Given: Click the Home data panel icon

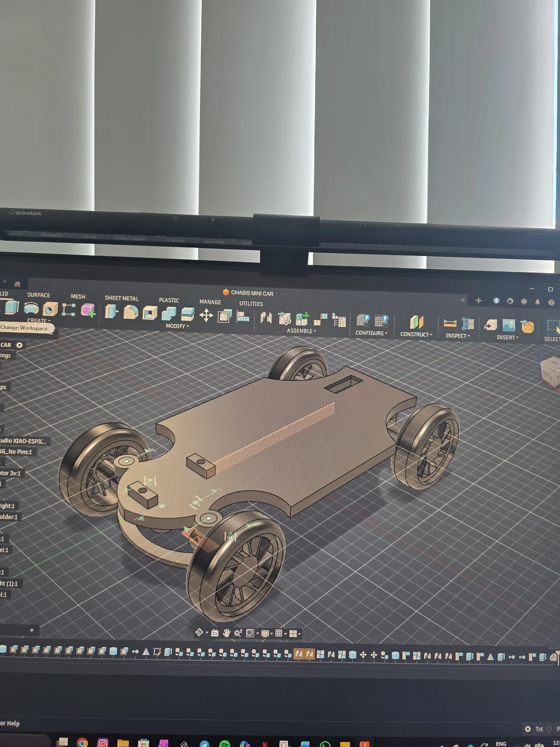Looking at the screenshot, I should 17,284.
